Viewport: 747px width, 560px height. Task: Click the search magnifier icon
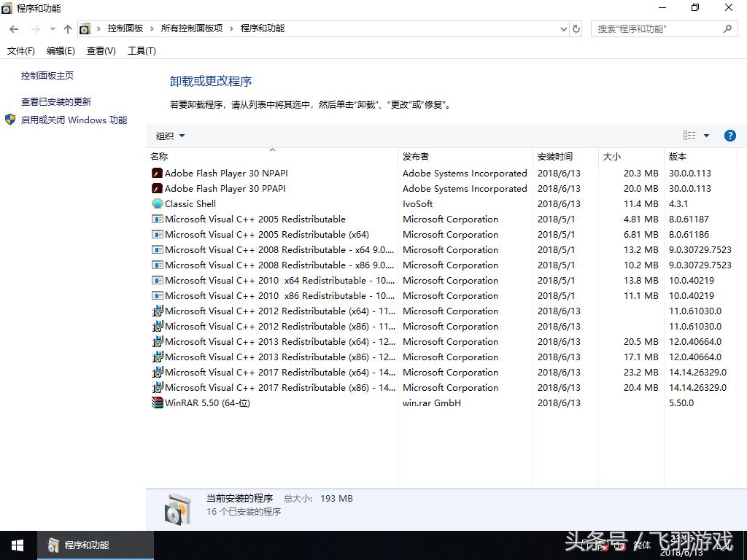click(x=727, y=29)
